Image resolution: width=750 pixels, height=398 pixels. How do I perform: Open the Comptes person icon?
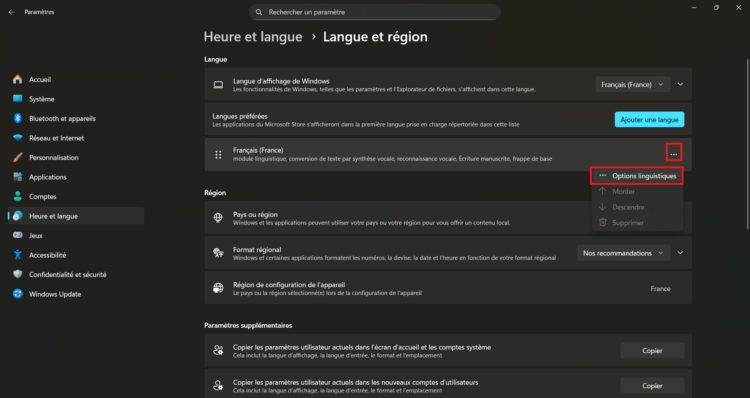pyautogui.click(x=18, y=196)
